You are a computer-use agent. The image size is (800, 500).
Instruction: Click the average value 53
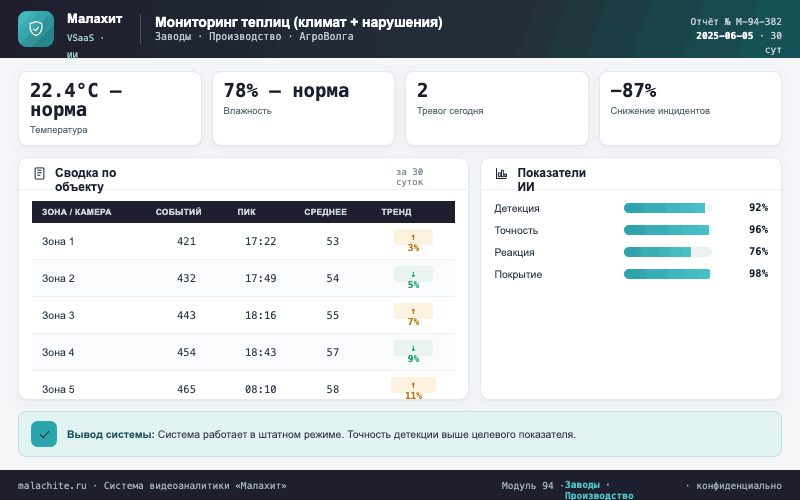pos(333,242)
